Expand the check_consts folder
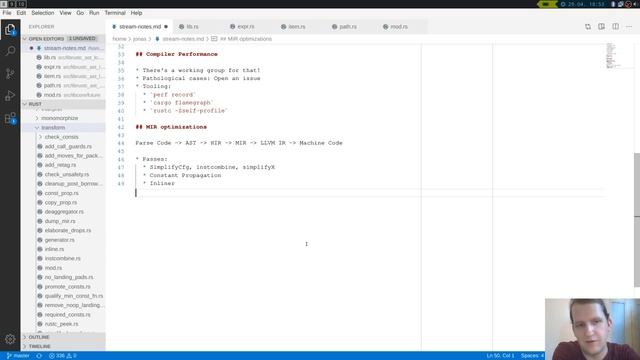640x360 pixels. [x=61, y=137]
